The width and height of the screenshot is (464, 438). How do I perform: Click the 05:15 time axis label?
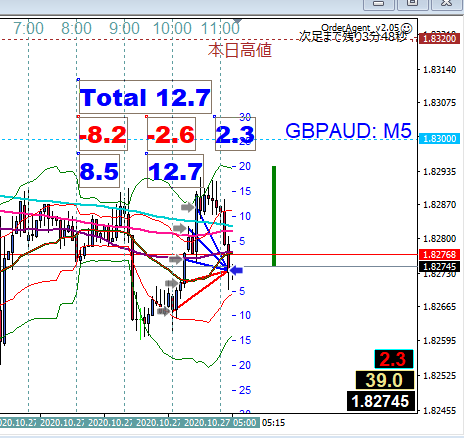[274, 423]
